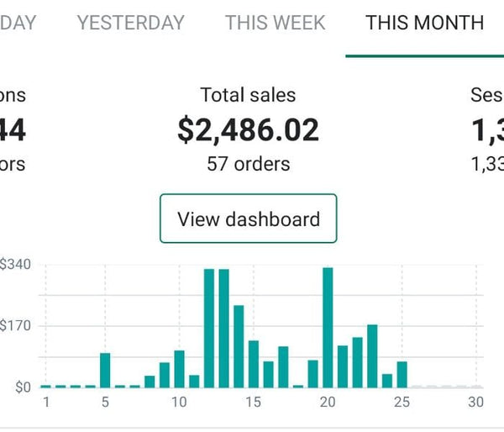
Task: Tap the Total sales heading
Action: (248, 95)
